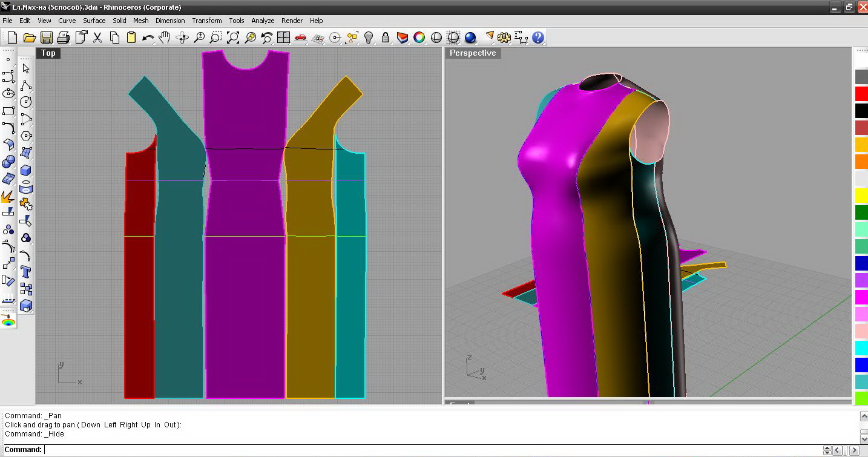Click the 4 Viewports layout icon
Viewport: 868px width, 457px height.
(x=283, y=38)
